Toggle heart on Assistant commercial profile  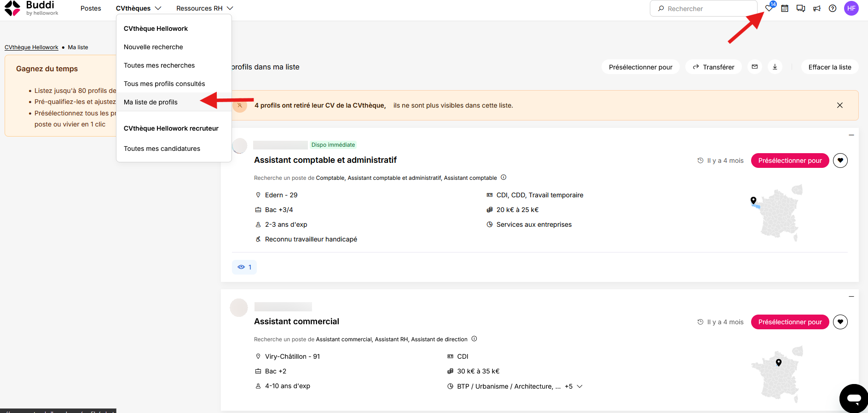pyautogui.click(x=840, y=322)
